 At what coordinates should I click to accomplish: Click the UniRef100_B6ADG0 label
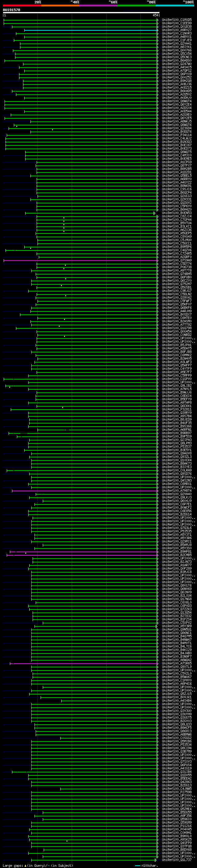(x=176, y=60)
